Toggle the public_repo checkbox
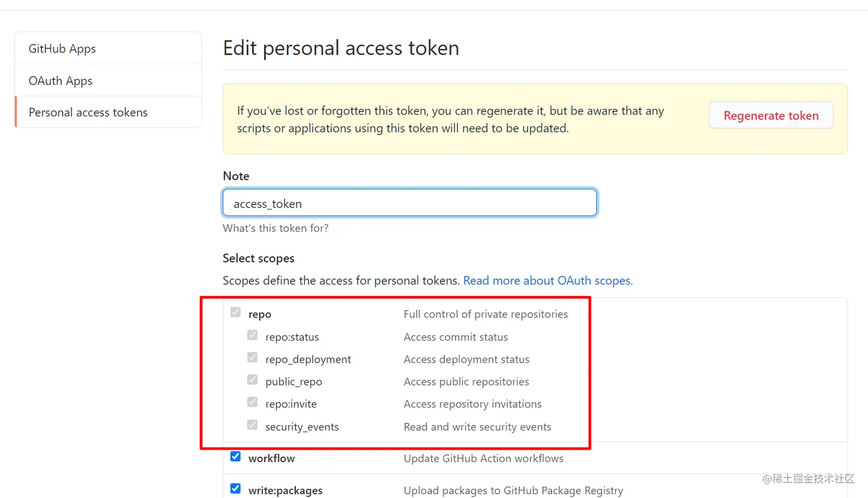The width and height of the screenshot is (868, 498). coord(253,380)
